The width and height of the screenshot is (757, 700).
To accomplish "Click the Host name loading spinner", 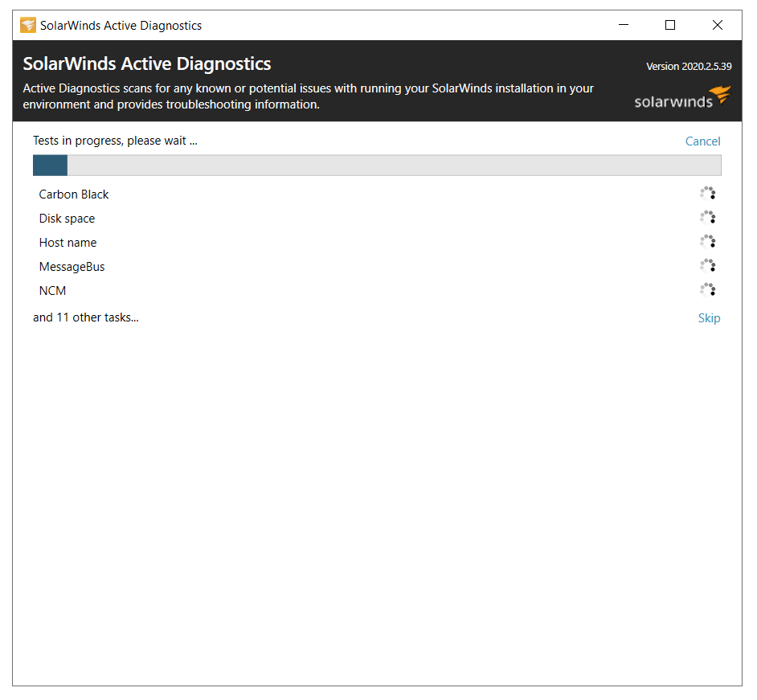I will pyautogui.click(x=707, y=242).
